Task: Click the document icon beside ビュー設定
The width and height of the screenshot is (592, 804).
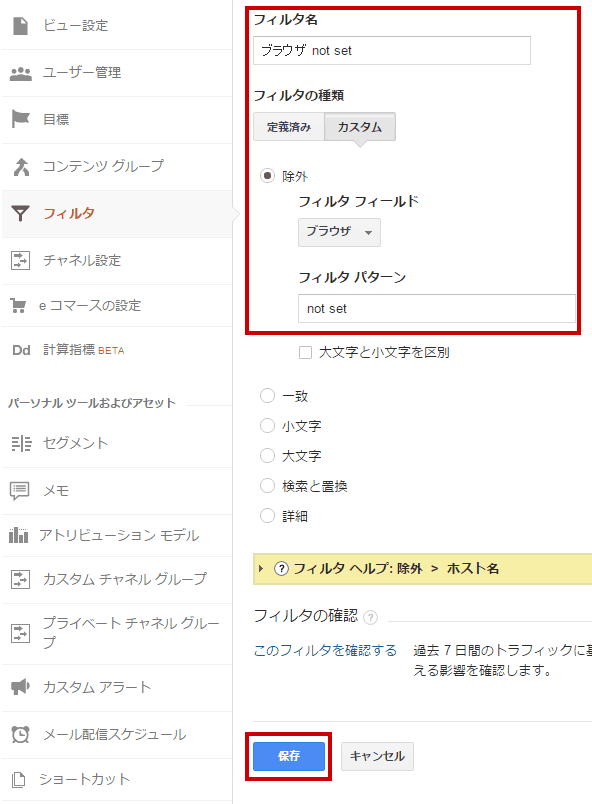Action: click(x=21, y=26)
